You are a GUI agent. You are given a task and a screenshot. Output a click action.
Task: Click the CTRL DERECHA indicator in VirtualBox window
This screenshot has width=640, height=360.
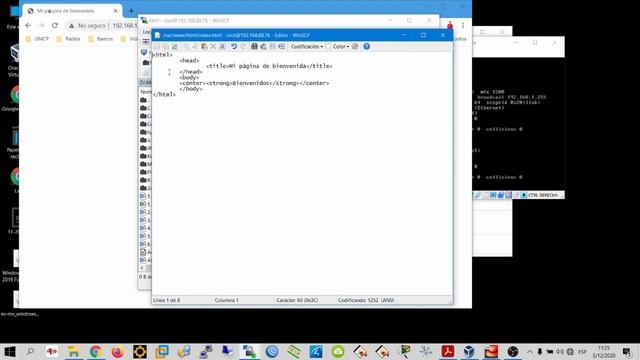click(542, 196)
